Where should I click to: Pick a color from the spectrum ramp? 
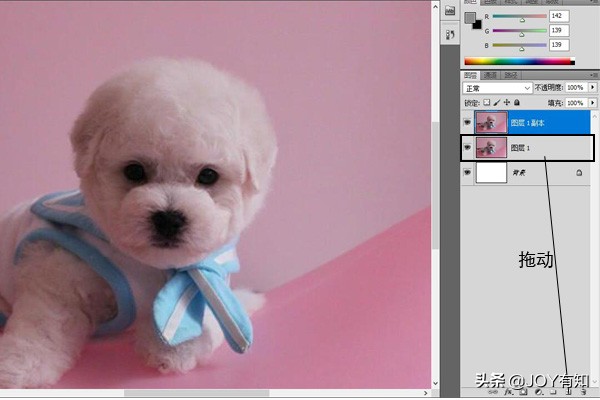519,61
